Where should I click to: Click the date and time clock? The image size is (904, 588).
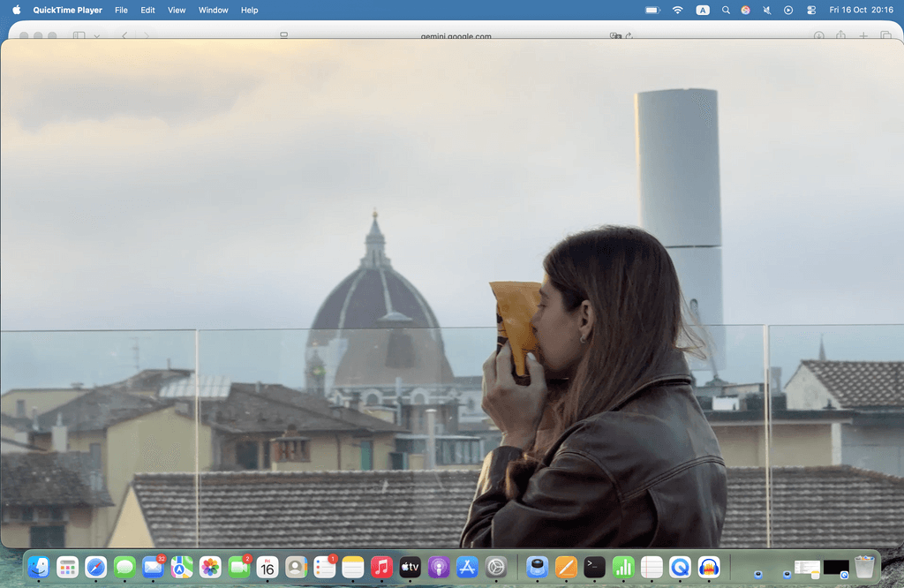(862, 11)
